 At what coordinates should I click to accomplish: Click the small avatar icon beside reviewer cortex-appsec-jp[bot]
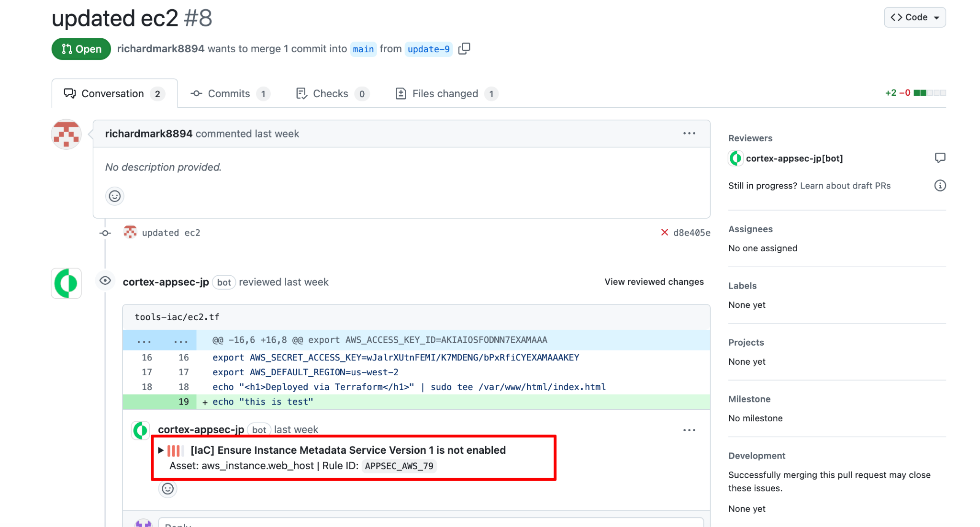736,158
